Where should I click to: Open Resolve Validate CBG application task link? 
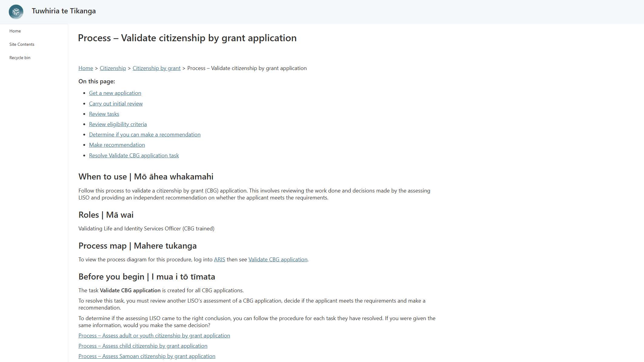click(134, 156)
